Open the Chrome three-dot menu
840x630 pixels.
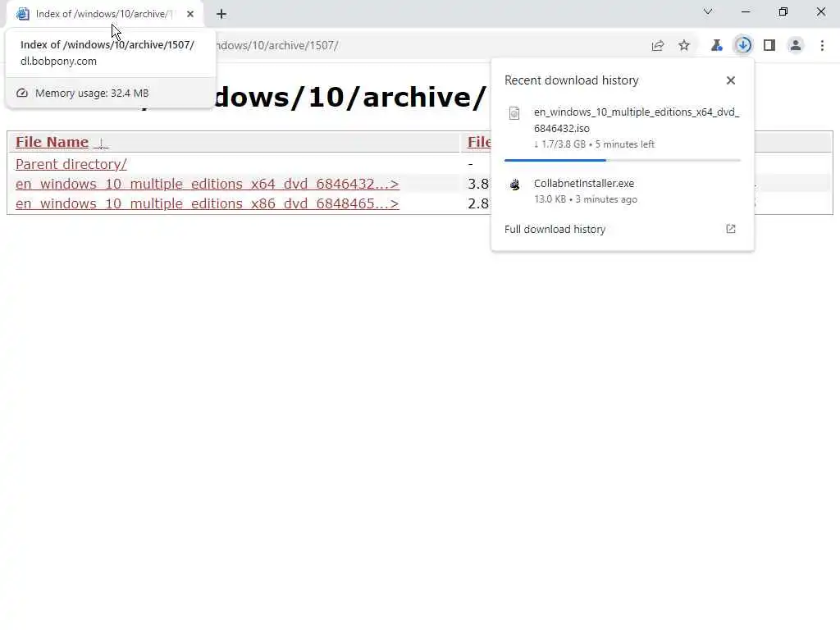822,46
